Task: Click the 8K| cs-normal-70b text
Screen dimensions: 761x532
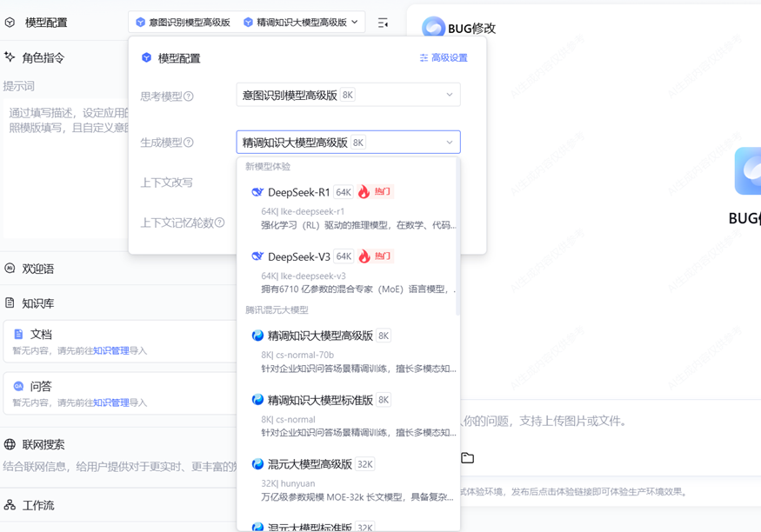Action: pos(297,355)
